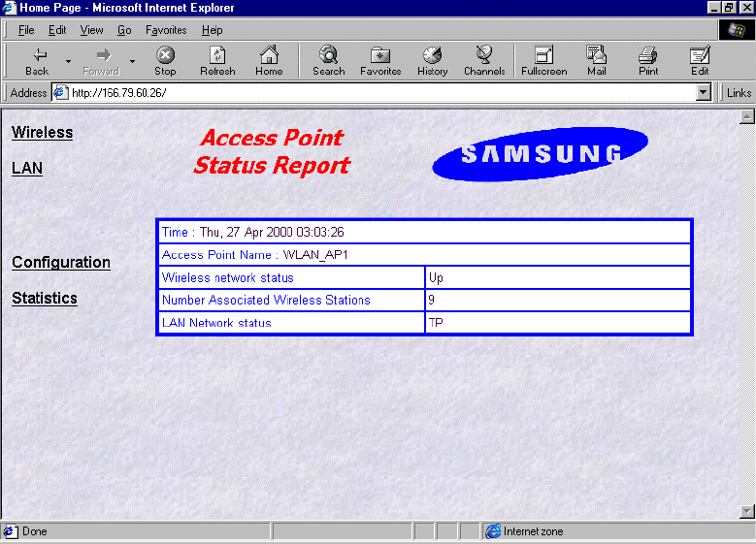
Task: Click the Access Point Status Report heading
Action: click(x=272, y=152)
